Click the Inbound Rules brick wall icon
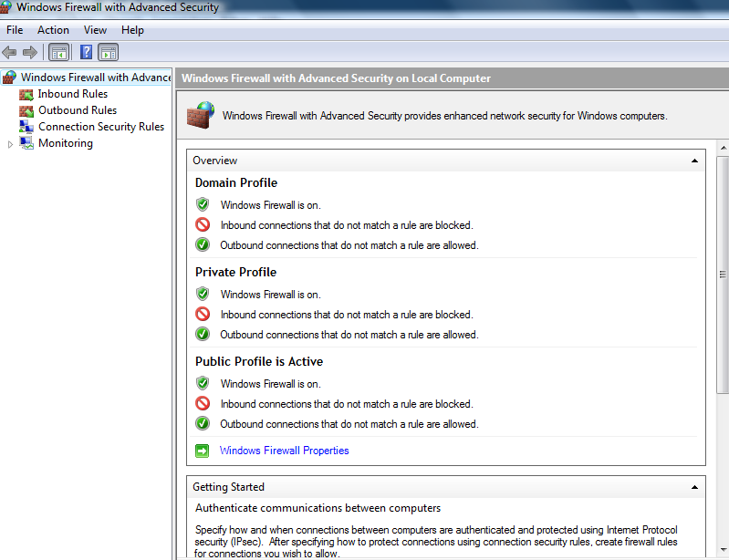 click(26, 94)
